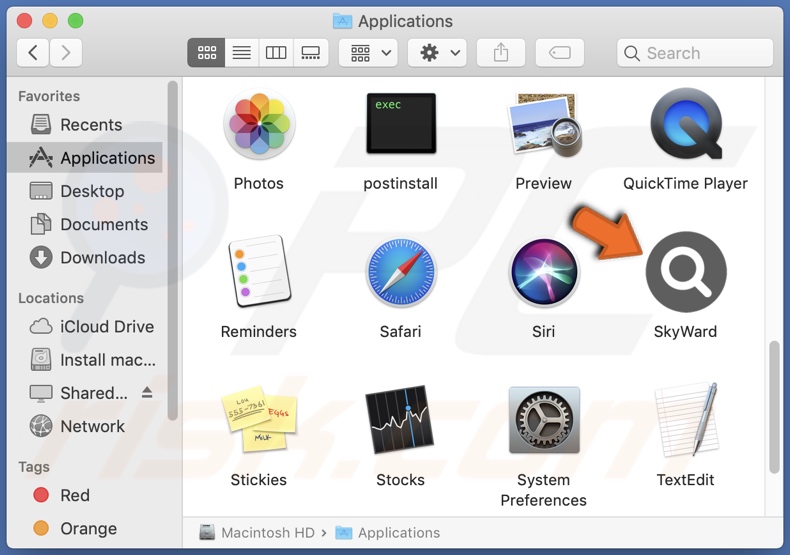Open Documents in the sidebar
Viewport: 790px width, 555px height.
tap(85, 224)
